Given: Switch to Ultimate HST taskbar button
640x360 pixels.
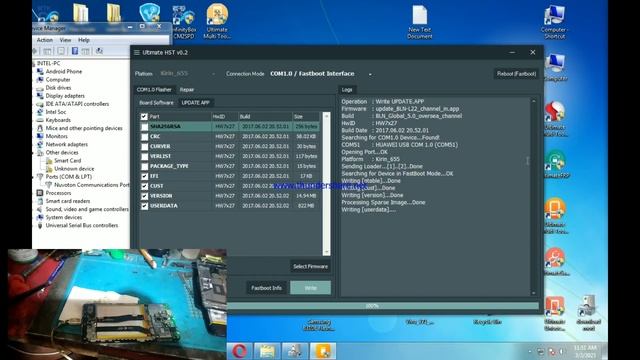Looking at the screenshot, I should (x=323, y=351).
